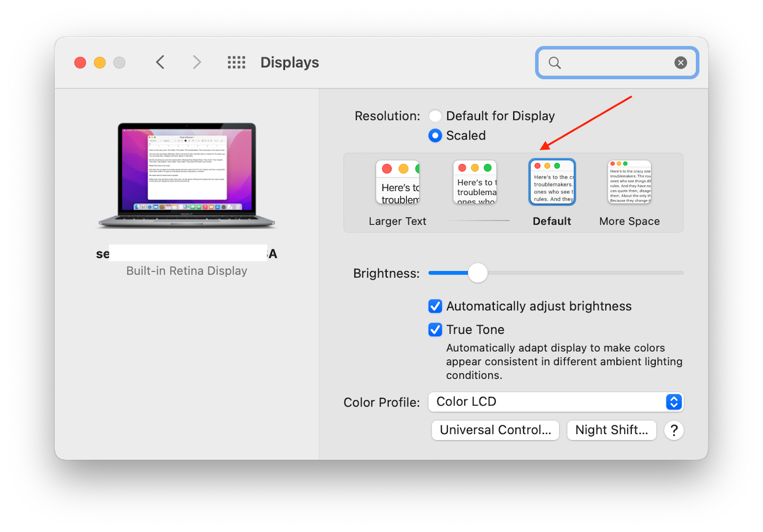Select the More Space scaling thumbnail

point(629,182)
